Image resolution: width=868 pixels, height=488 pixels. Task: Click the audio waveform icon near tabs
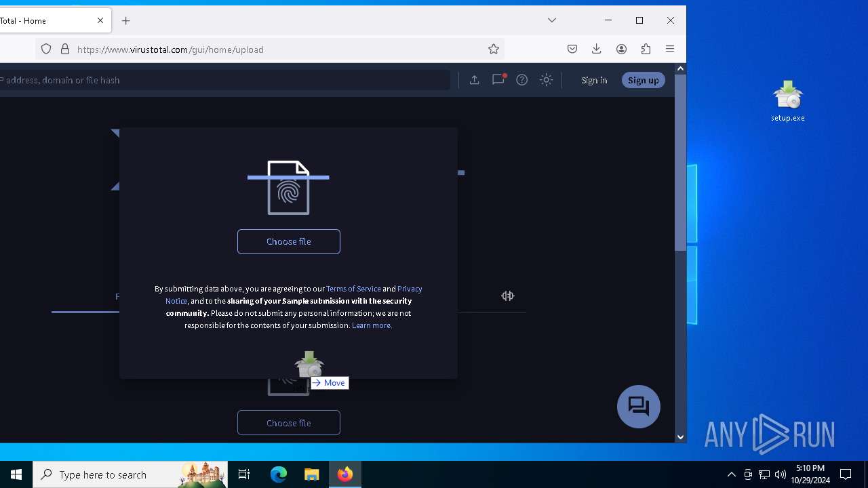(508, 296)
